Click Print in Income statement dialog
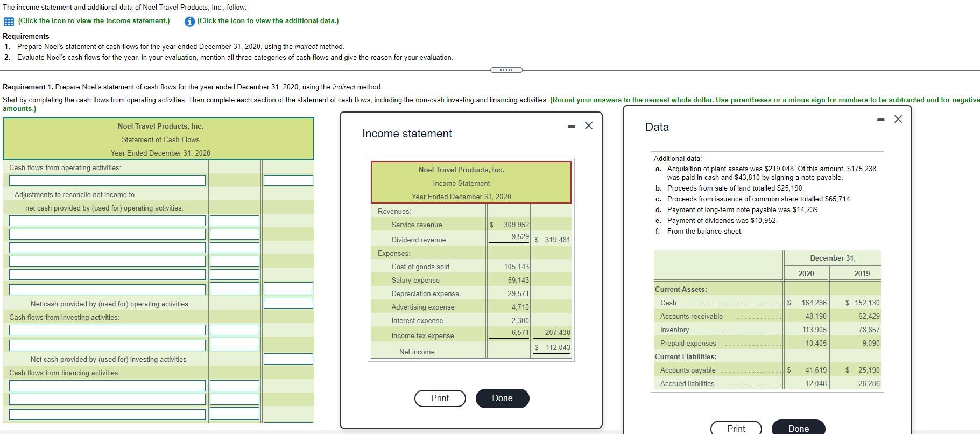The image size is (980, 434). [x=440, y=398]
